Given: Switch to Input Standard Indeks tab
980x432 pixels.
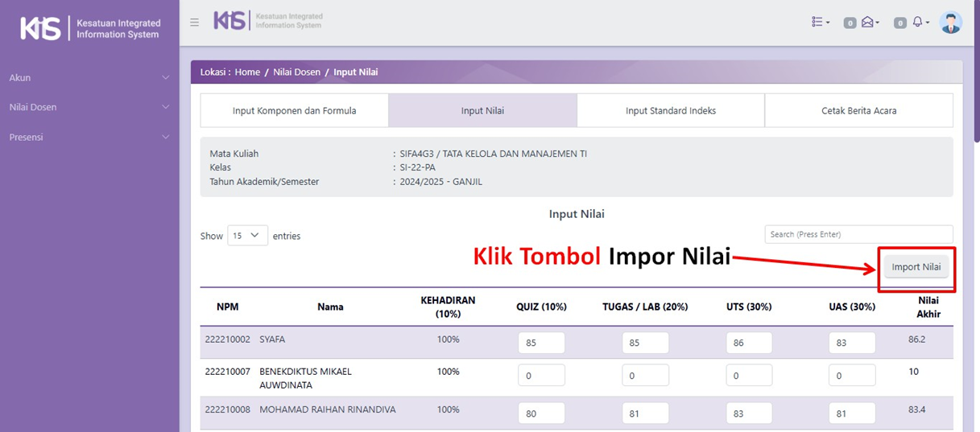Looking at the screenshot, I should [x=670, y=111].
